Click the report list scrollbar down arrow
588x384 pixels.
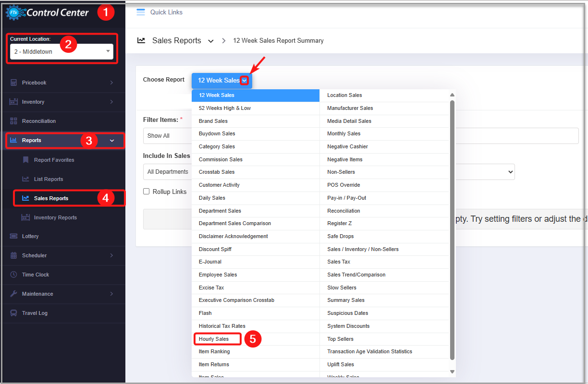pyautogui.click(x=452, y=372)
